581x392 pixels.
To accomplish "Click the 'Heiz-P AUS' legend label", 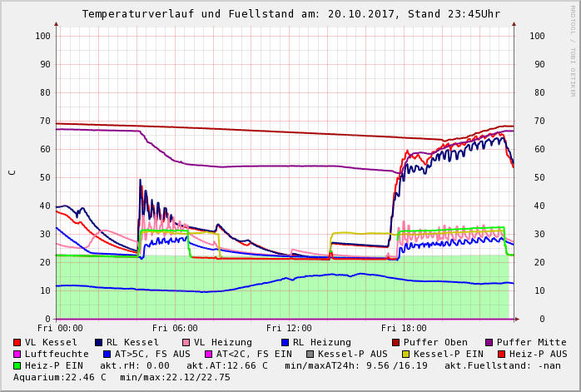I will click(x=539, y=354).
